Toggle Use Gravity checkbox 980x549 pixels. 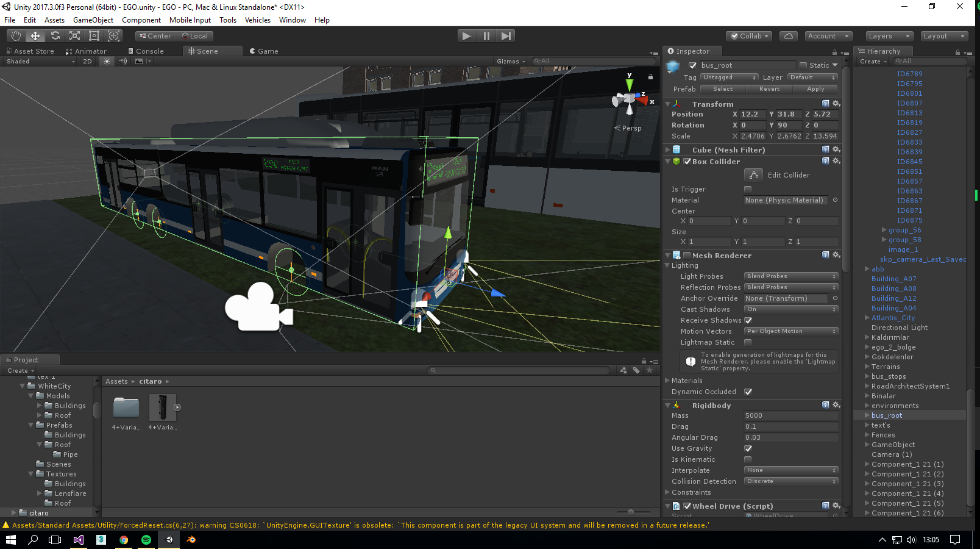point(748,448)
